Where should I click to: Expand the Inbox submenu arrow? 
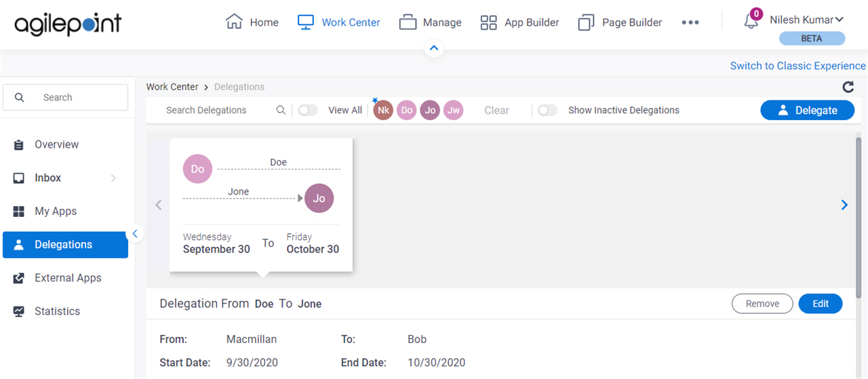click(113, 178)
